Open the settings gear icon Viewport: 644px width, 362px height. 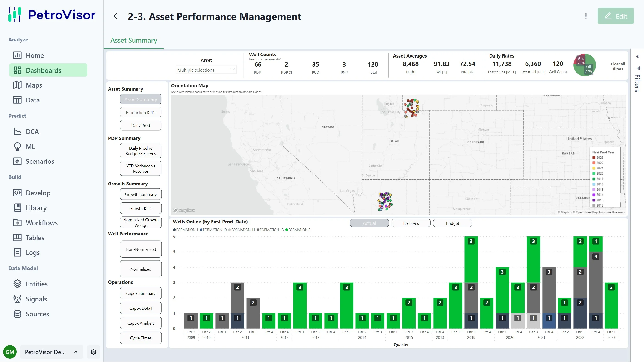tap(94, 352)
